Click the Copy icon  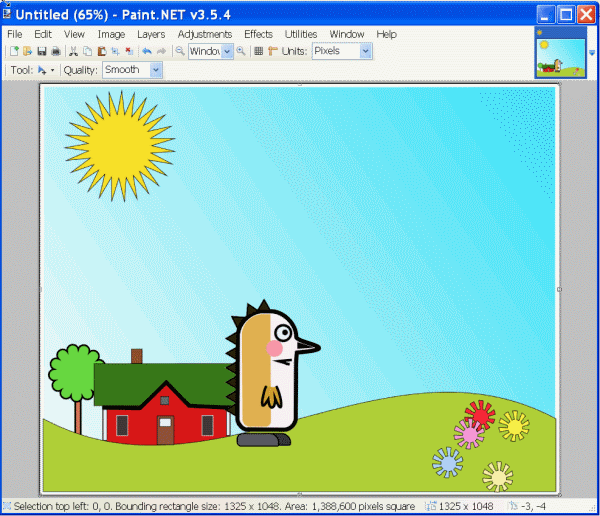[88, 51]
